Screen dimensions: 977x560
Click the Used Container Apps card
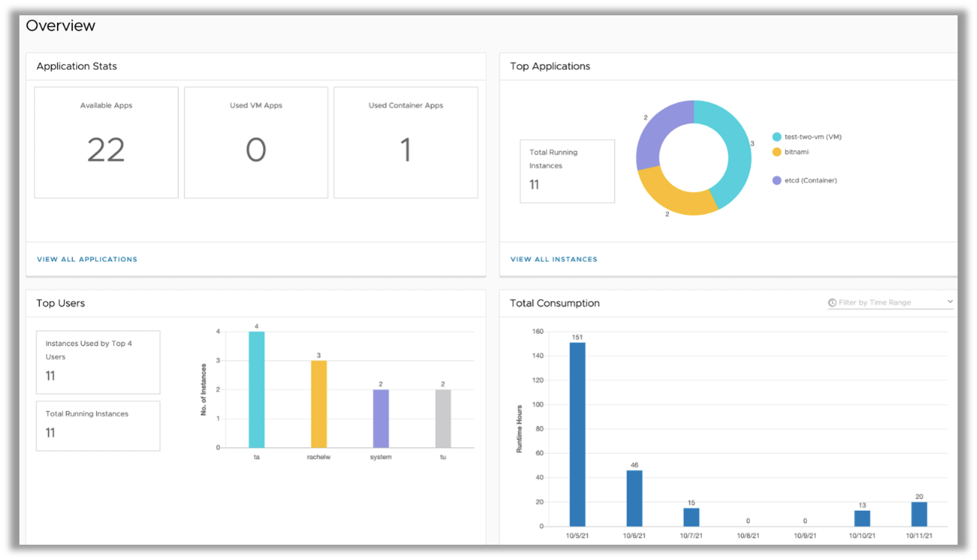click(x=406, y=142)
